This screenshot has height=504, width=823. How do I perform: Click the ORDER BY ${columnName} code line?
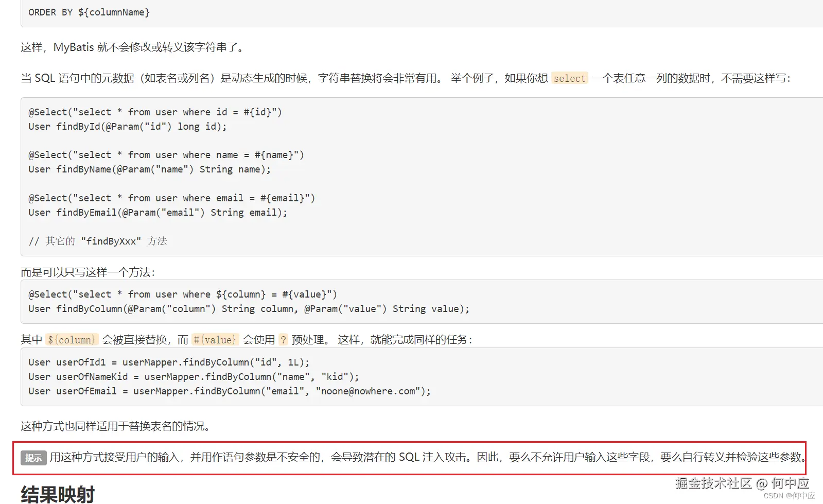(89, 12)
